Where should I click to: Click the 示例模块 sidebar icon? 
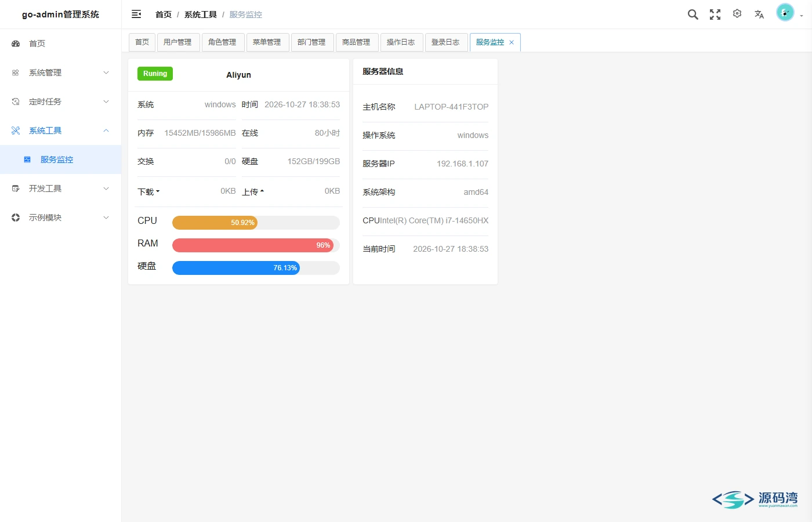click(x=16, y=217)
